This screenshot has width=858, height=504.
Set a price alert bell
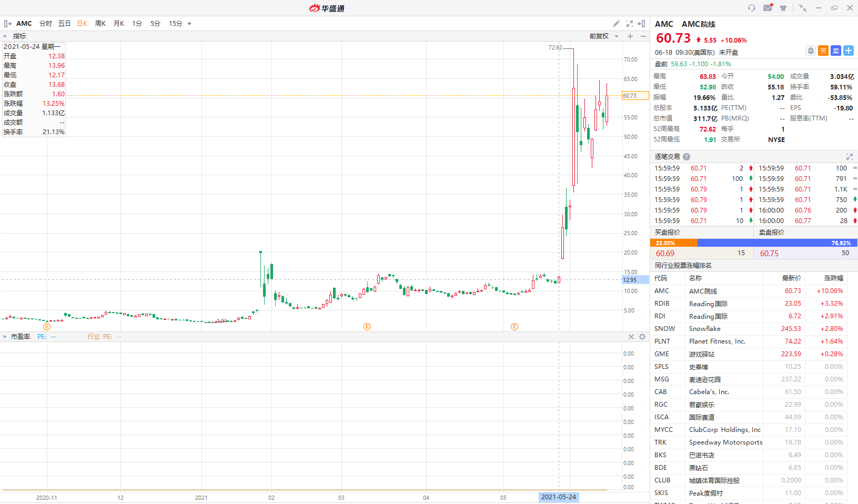[811, 51]
